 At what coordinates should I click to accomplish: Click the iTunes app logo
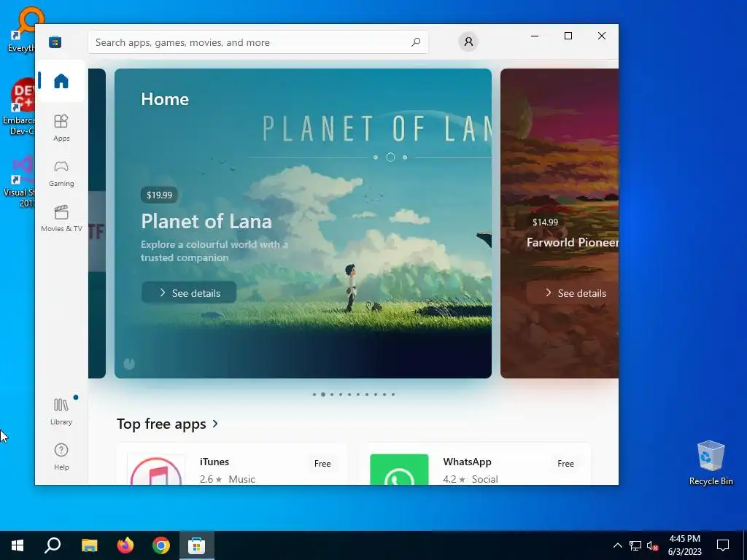coord(156,470)
